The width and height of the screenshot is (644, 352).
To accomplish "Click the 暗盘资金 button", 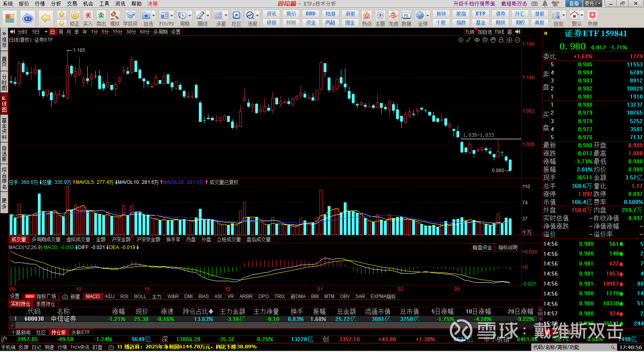I will pyautogui.click(x=482, y=248).
